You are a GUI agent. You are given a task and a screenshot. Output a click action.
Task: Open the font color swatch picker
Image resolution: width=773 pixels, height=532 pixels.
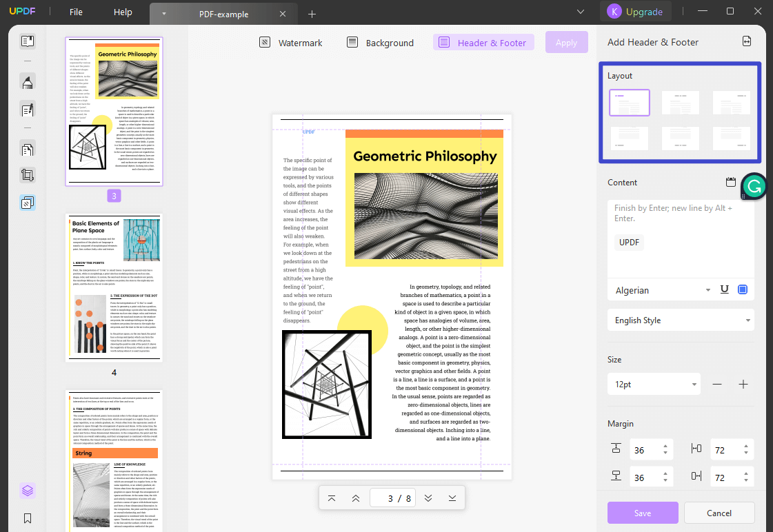(x=743, y=289)
